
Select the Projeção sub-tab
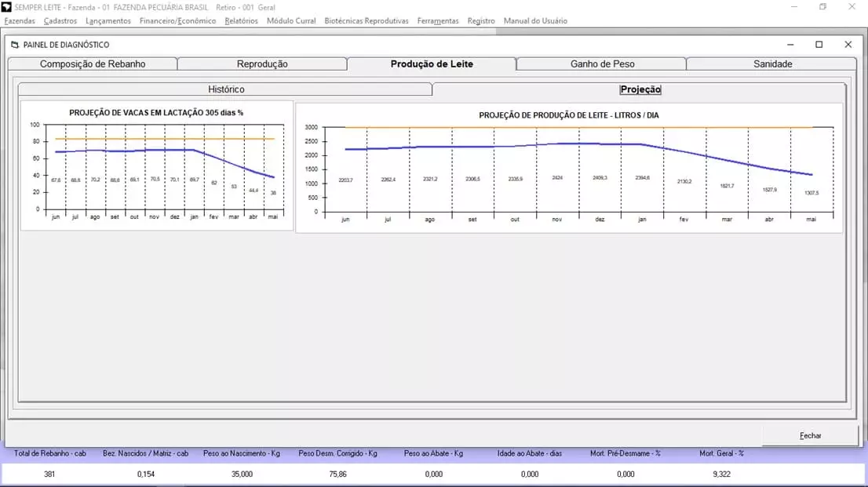point(640,89)
